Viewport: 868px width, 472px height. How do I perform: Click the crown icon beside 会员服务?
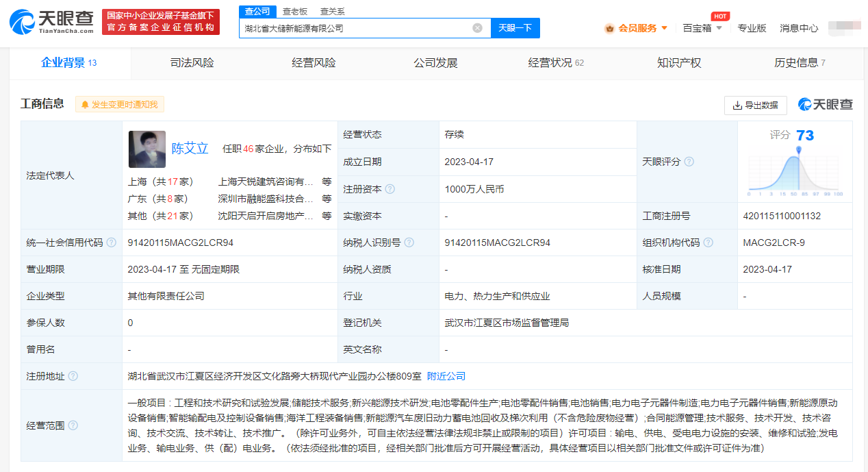pos(608,28)
